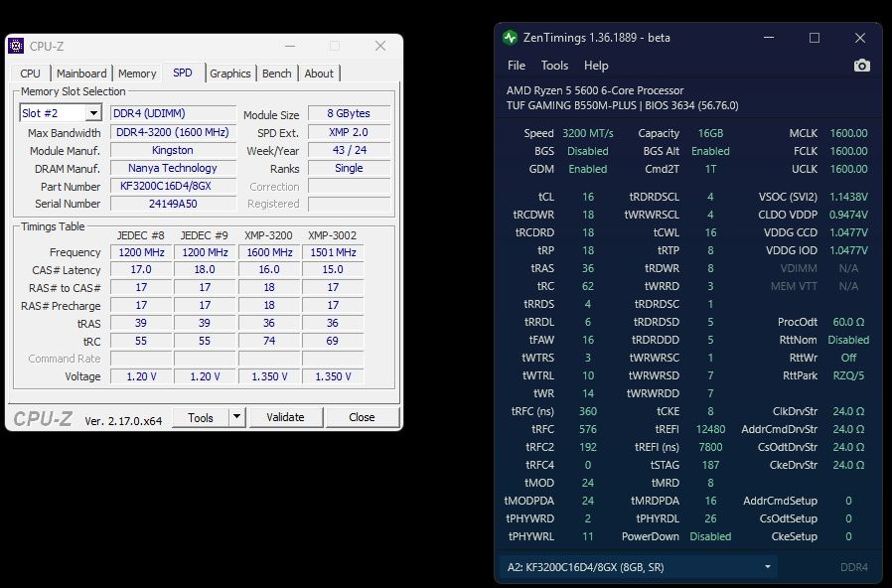Select the SPD tab in CPU-Z
892x588 pixels.
point(183,73)
